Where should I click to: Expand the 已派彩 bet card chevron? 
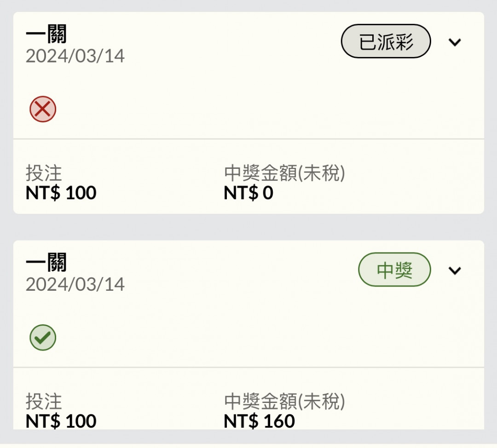(455, 42)
